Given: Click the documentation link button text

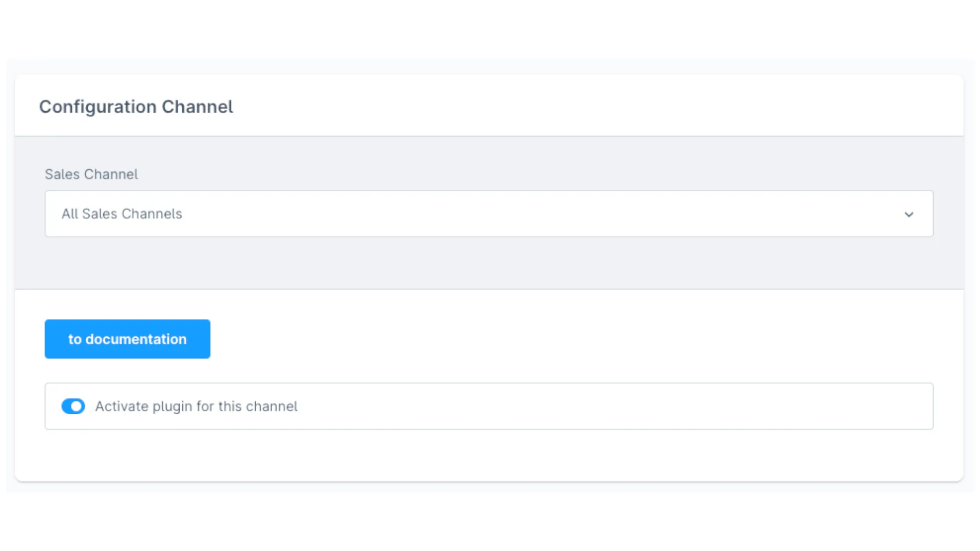Looking at the screenshot, I should tap(127, 339).
